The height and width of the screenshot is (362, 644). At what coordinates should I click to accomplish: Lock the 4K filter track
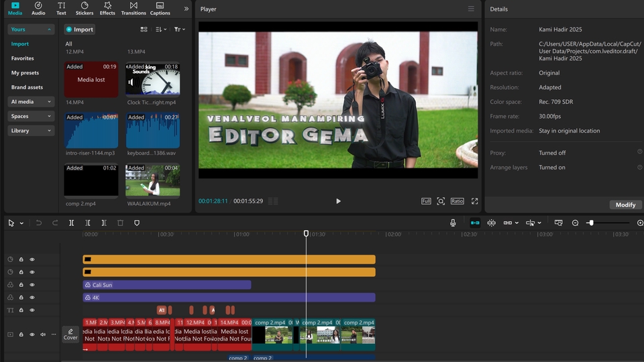pos(21,298)
